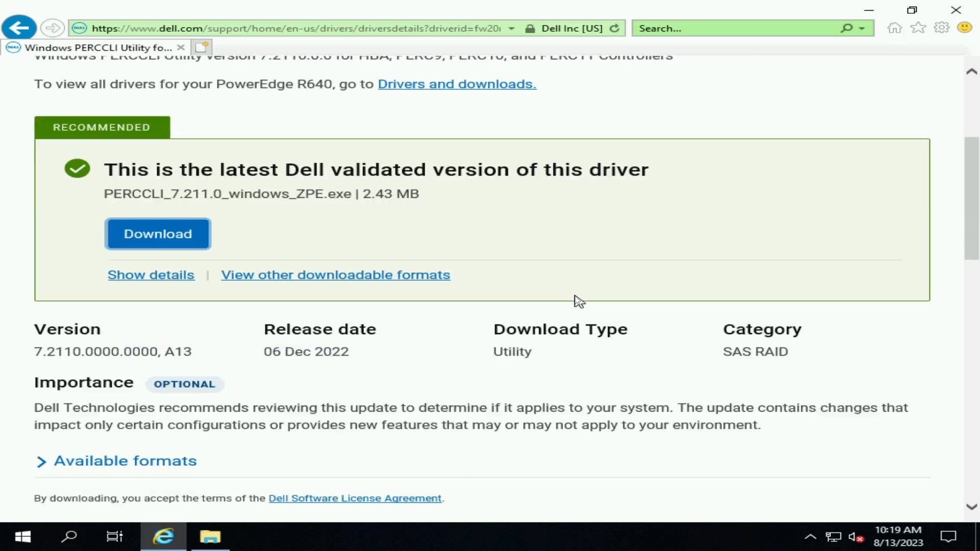Screen dimensions: 980x551
Task: Click the browser settings gear icon
Action: (x=941, y=28)
